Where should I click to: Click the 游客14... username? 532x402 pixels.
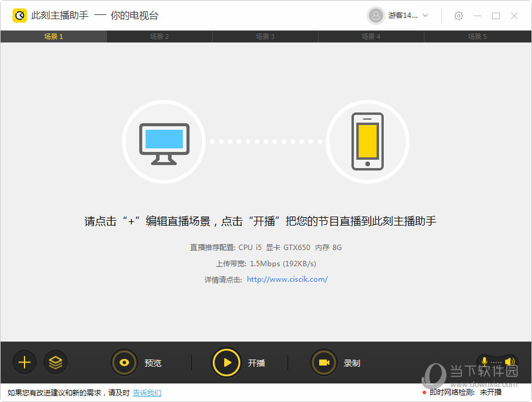pyautogui.click(x=403, y=16)
